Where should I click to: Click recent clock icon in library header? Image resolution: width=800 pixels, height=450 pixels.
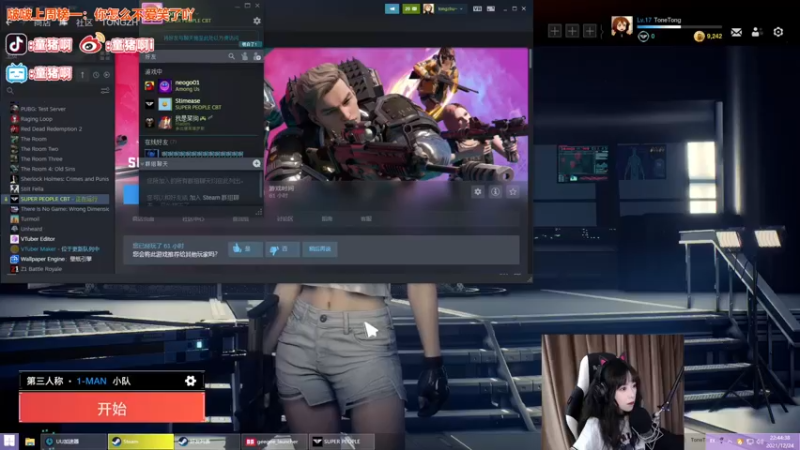pos(96,75)
